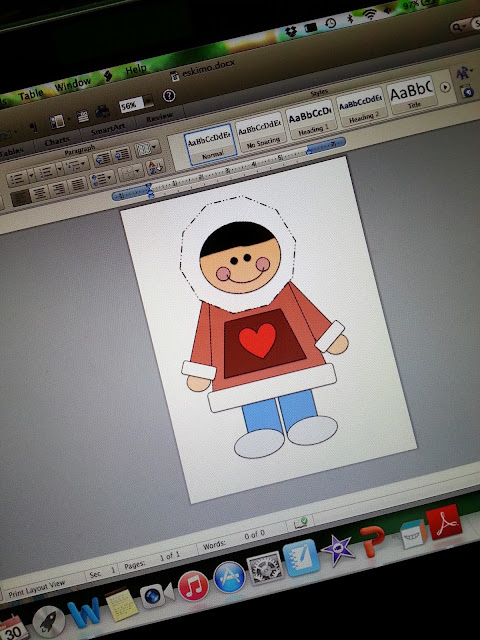Click the volume icon in the menu bar
480x640 pixels.
(388, 11)
